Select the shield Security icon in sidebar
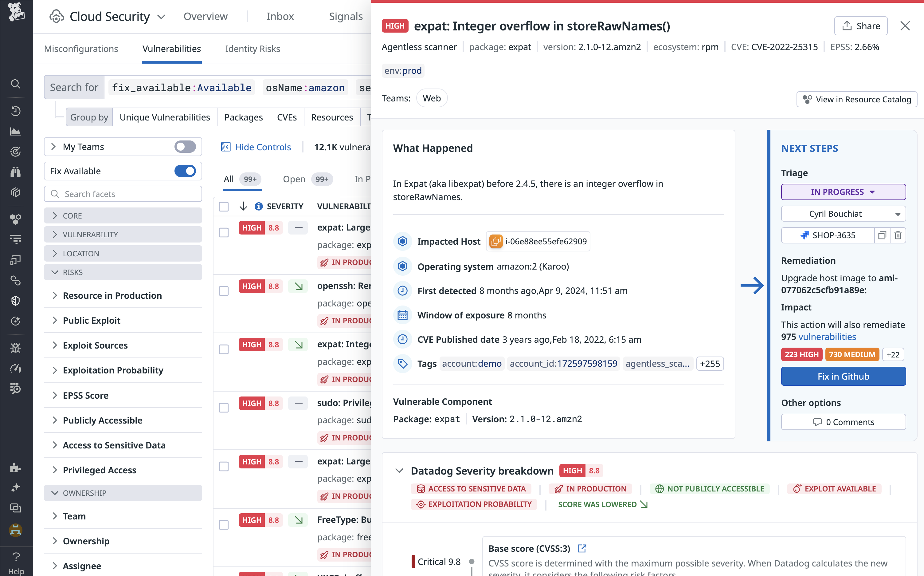This screenshot has height=576, width=924. click(16, 301)
